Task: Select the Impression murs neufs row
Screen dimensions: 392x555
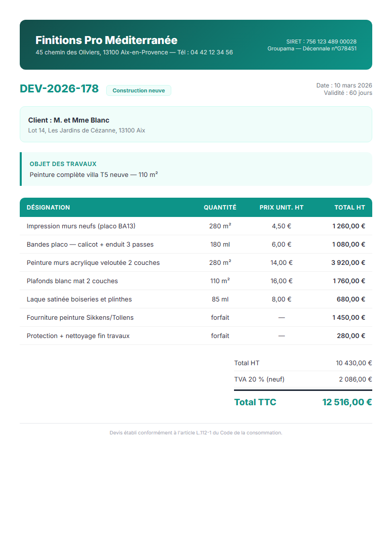Action: tap(81, 226)
